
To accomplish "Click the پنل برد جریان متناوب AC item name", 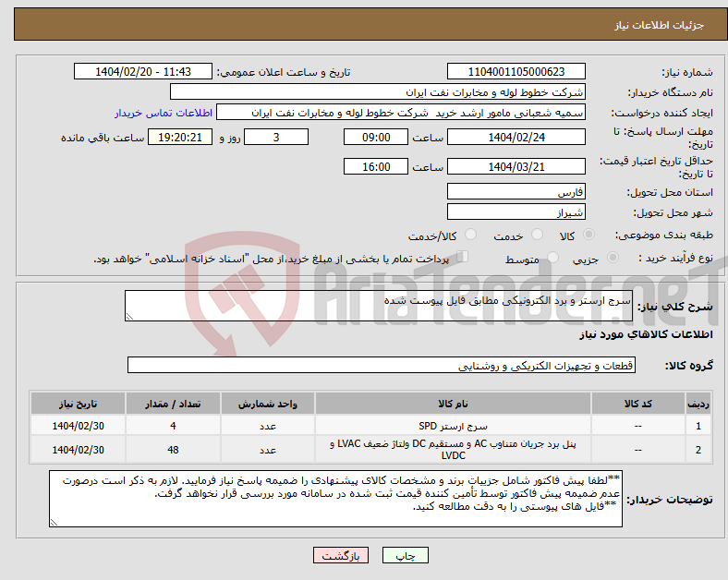I will tap(453, 450).
